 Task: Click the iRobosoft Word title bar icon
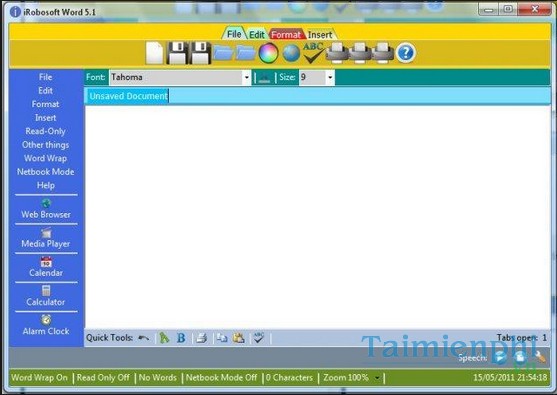[15, 12]
